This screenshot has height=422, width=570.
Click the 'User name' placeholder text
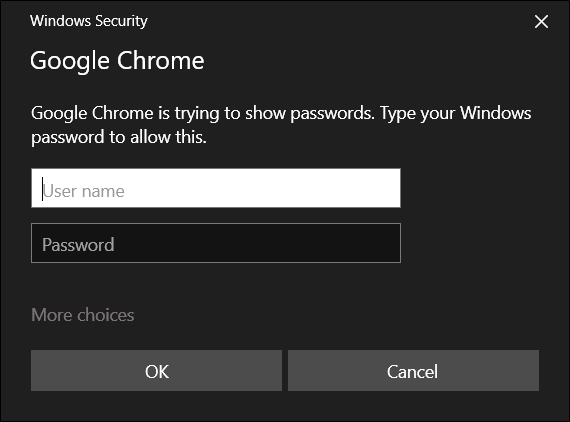click(84, 191)
